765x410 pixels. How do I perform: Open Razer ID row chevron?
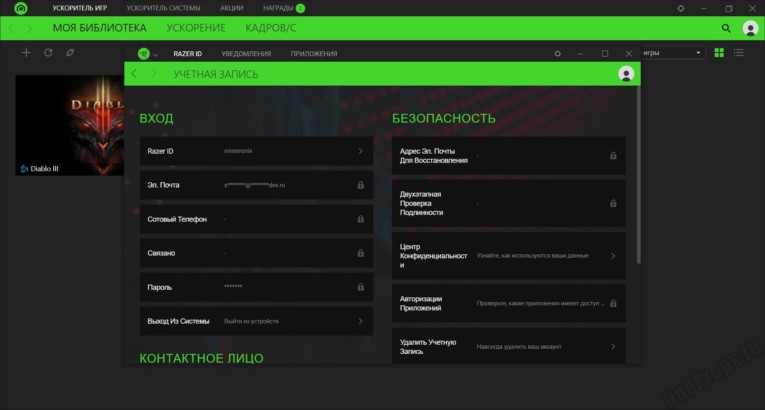[x=361, y=151]
